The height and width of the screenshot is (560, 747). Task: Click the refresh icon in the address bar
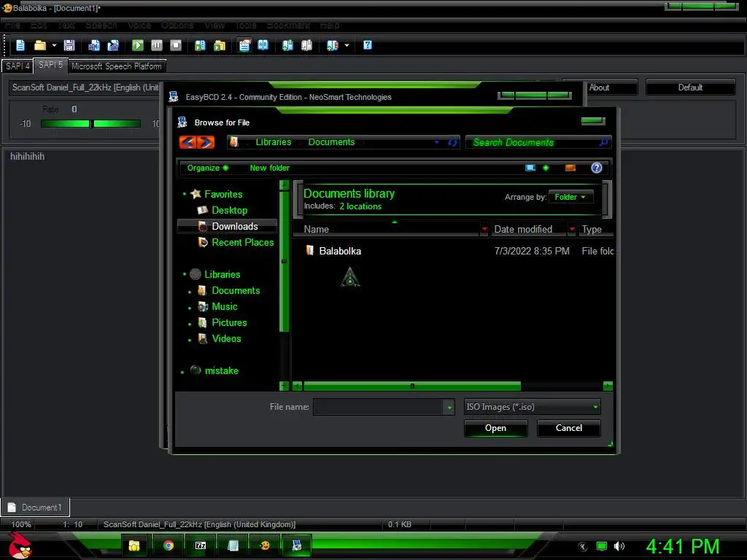(452, 142)
